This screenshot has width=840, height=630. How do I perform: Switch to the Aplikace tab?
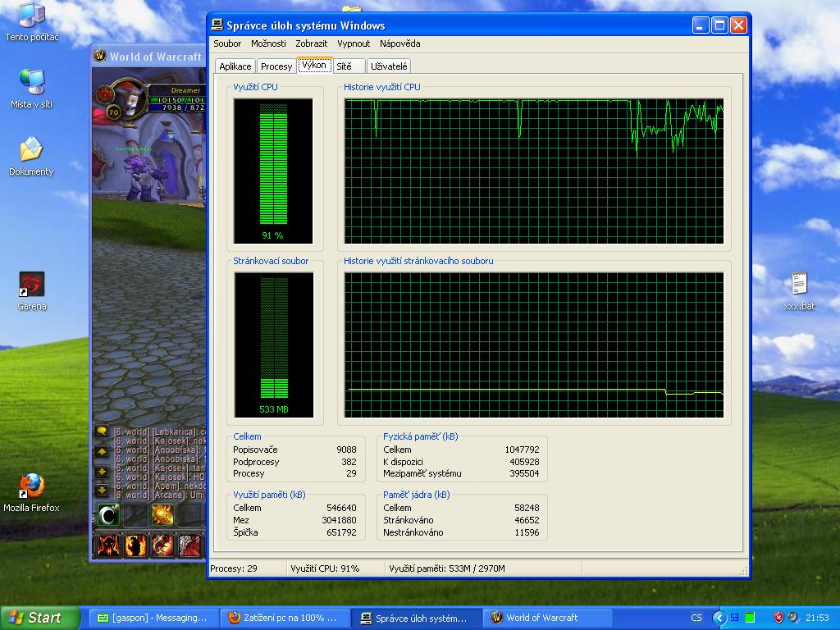[235, 66]
